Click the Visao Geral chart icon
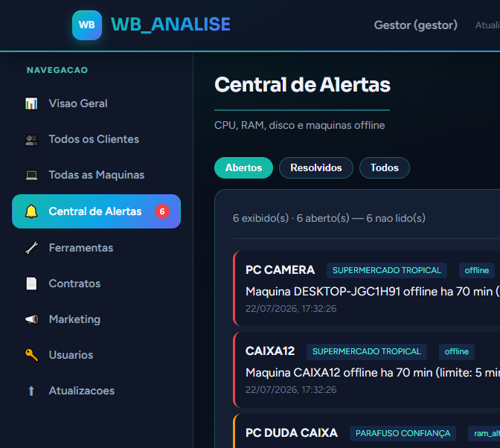The image size is (500, 448). pyautogui.click(x=31, y=103)
